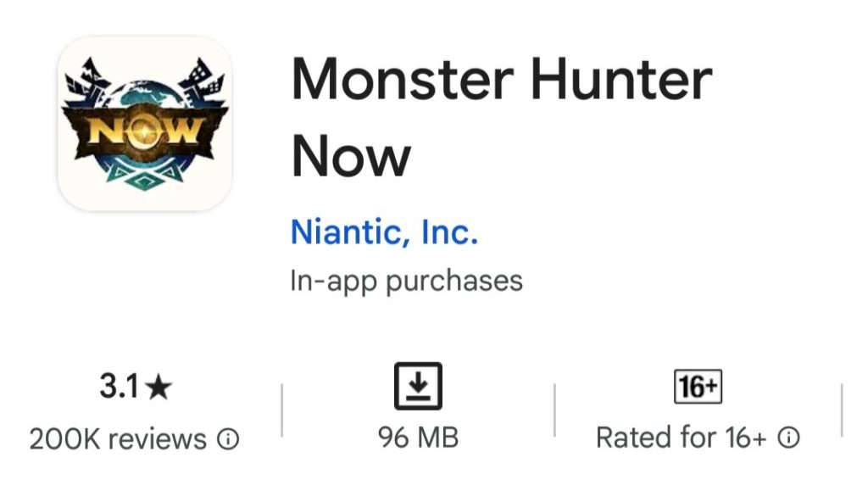Open the Rated for 16+ details text
The image size is (868, 491).
coord(681,438)
